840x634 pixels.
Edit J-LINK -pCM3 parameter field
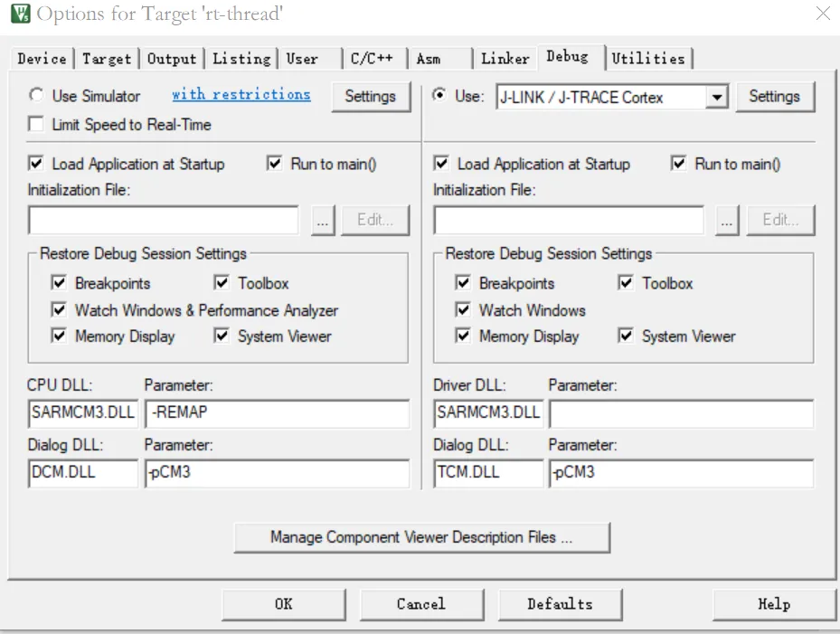point(682,473)
